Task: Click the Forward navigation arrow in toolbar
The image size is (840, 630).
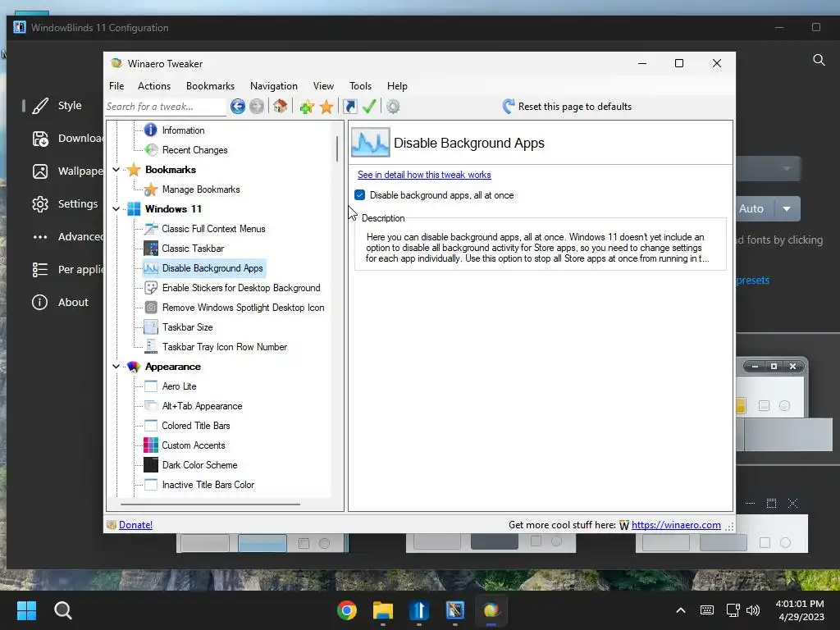Action: click(257, 107)
